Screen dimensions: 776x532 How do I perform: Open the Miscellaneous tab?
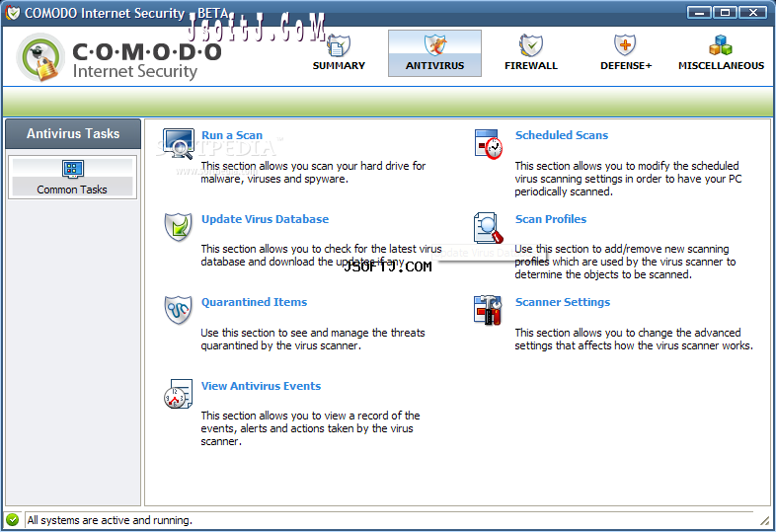721,53
